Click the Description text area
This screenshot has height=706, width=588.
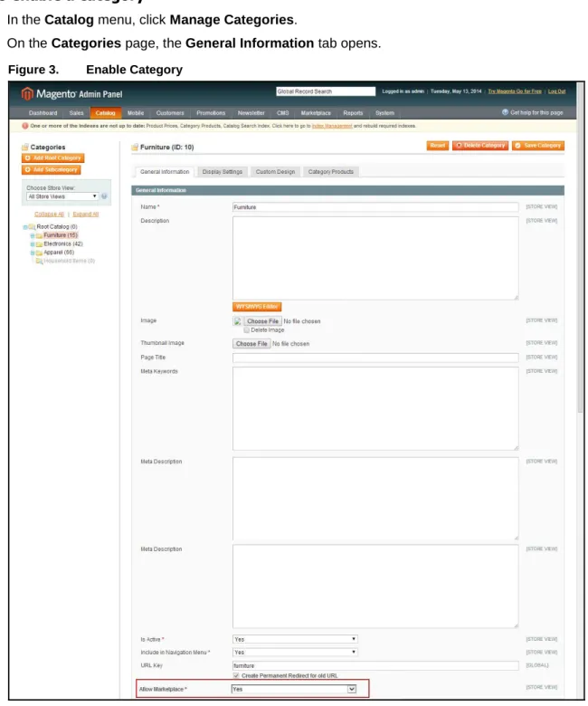click(x=375, y=259)
